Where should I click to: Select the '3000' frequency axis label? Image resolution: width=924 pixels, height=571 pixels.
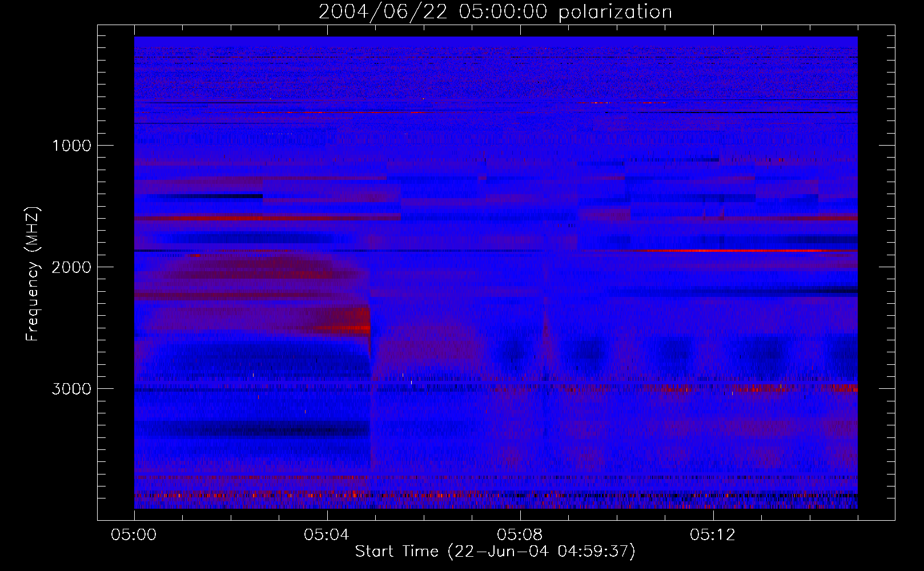(71, 389)
